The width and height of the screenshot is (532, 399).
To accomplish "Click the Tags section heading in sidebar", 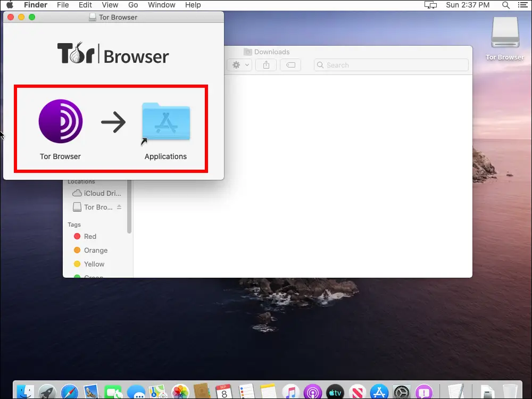I will (74, 225).
